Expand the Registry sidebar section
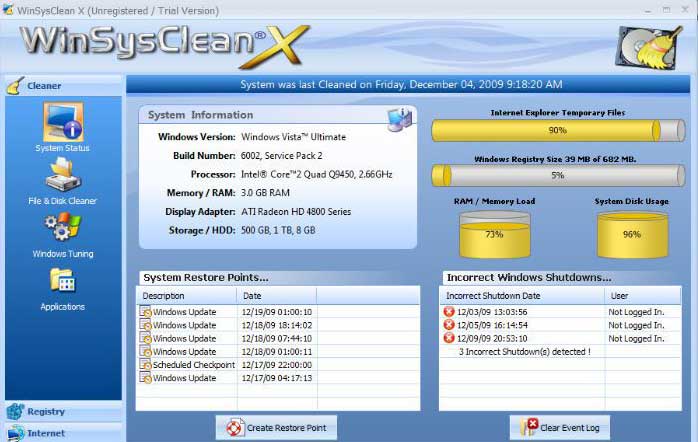The image size is (698, 442). coord(62,411)
